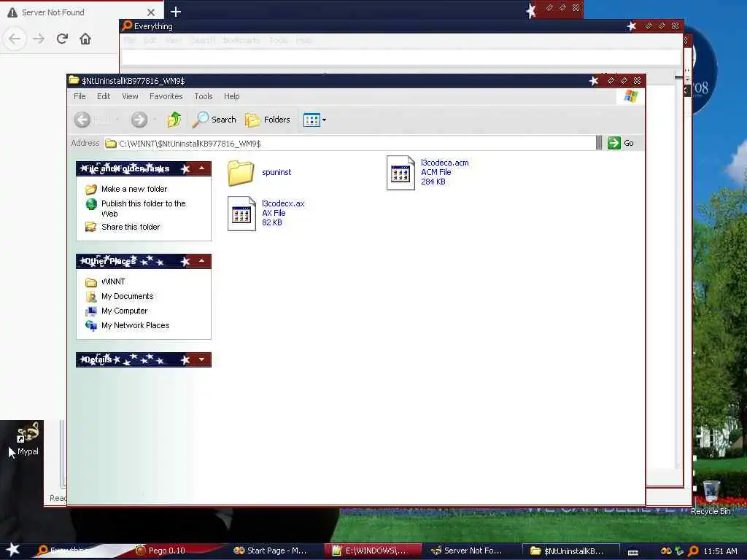Click the Explorer address bar path
The width and height of the screenshot is (747, 560).
click(x=350, y=144)
